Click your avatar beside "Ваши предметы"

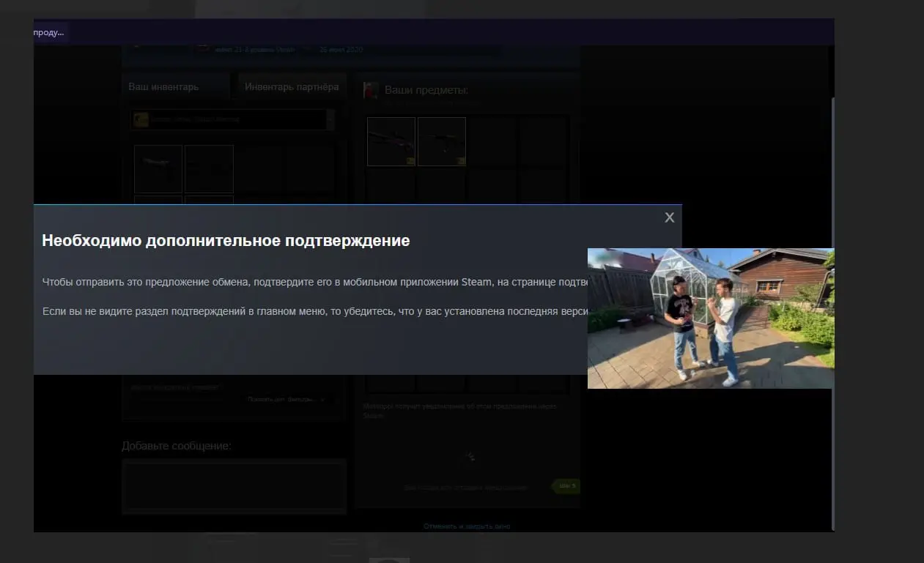(x=371, y=91)
